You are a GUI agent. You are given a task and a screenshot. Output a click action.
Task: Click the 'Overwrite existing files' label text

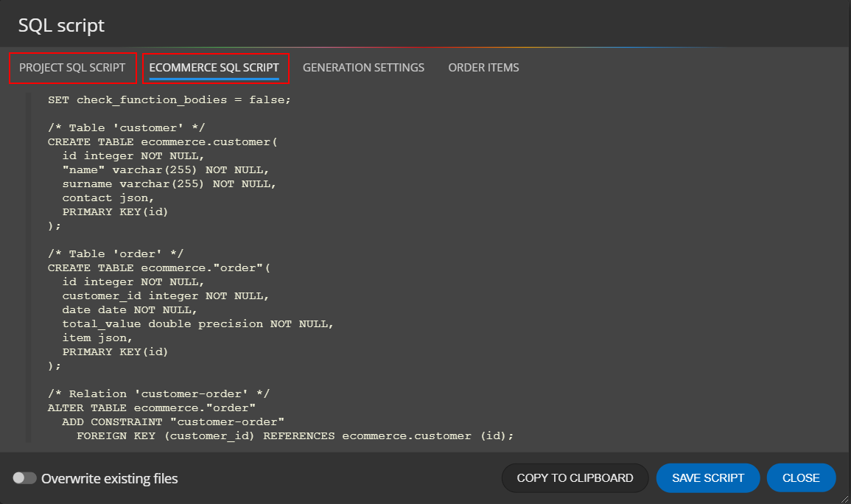(x=109, y=478)
